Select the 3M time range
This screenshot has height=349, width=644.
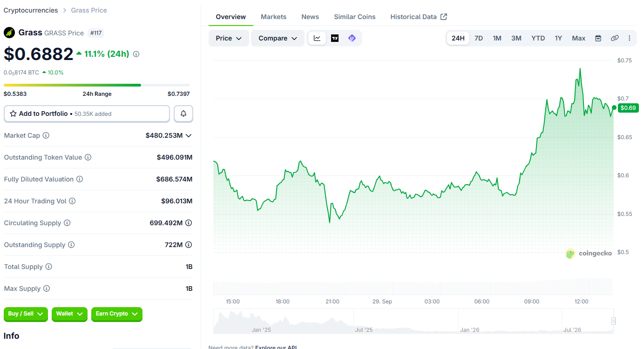click(x=516, y=38)
